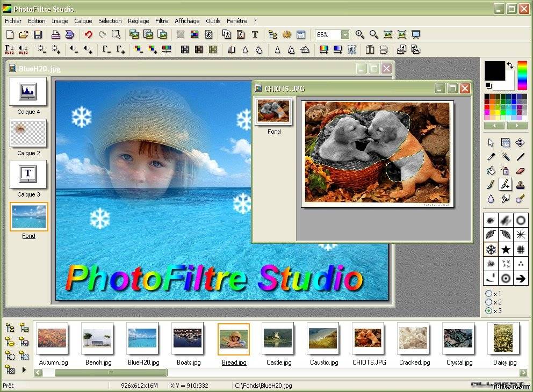Click the Zoom in magnifier icon
This screenshot has width=533, height=392.
tap(359, 34)
